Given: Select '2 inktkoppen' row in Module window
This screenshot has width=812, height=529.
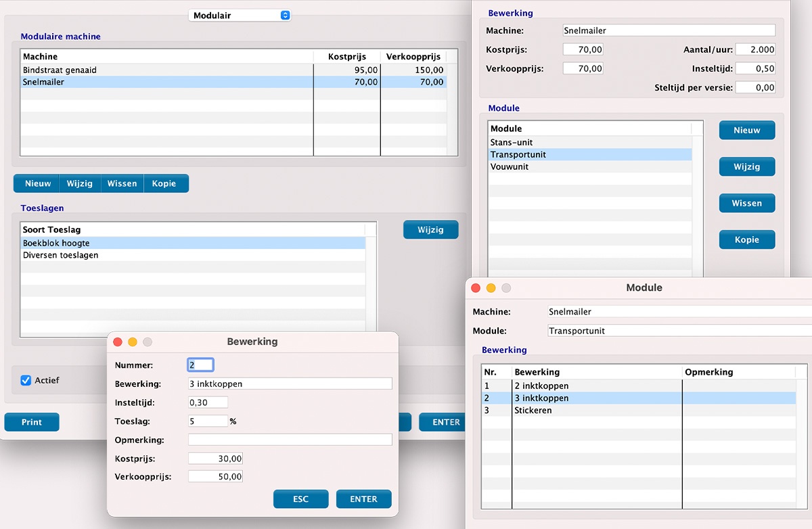Looking at the screenshot, I should [x=639, y=386].
